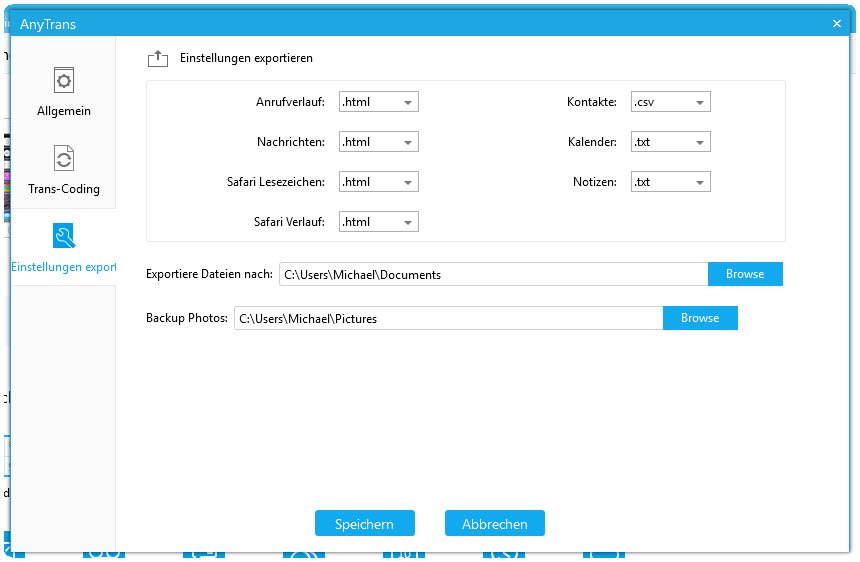Click the AnyTrans title text
The width and height of the screenshot is (860, 562).
(48, 25)
